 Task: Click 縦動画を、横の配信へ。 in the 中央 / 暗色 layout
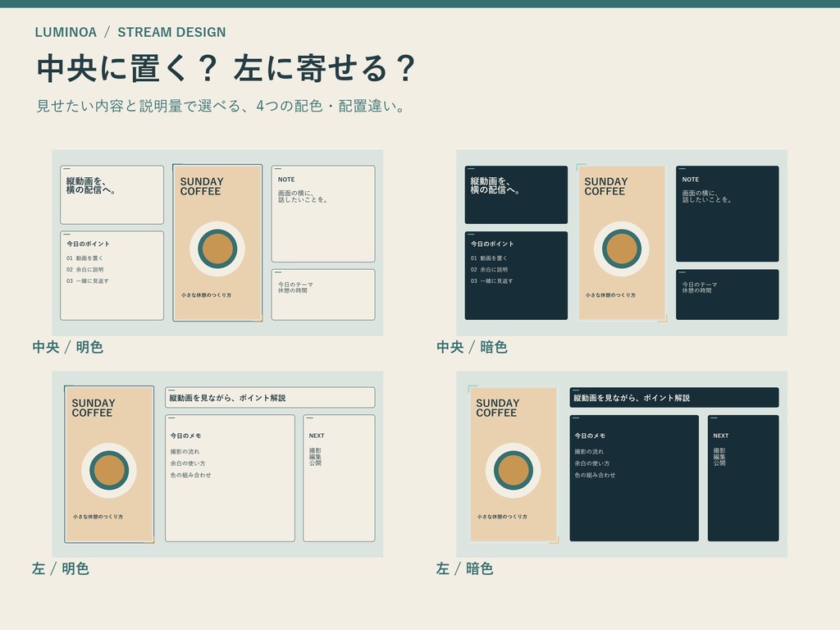495,185
